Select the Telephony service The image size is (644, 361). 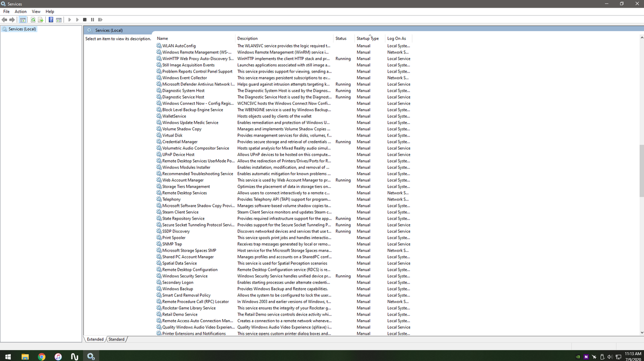point(284,199)
